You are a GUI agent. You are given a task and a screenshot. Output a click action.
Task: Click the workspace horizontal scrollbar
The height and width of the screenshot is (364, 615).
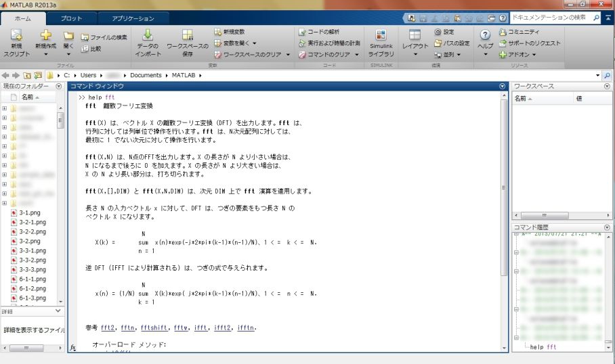coord(545,216)
